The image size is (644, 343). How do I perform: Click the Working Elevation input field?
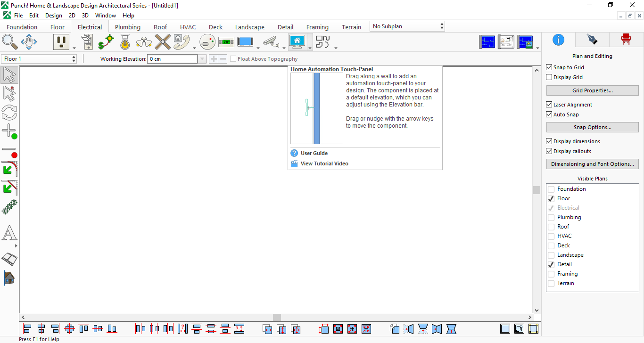pyautogui.click(x=172, y=59)
